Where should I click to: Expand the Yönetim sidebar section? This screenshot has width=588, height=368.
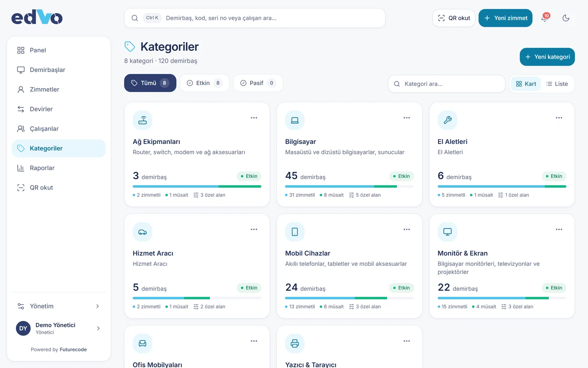(x=59, y=306)
